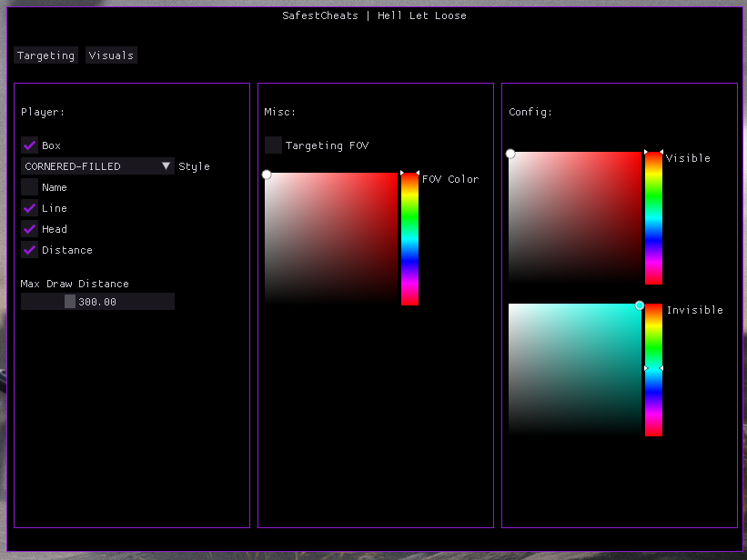The image size is (747, 560).
Task: Click the "Visible" color label
Action: (688, 158)
